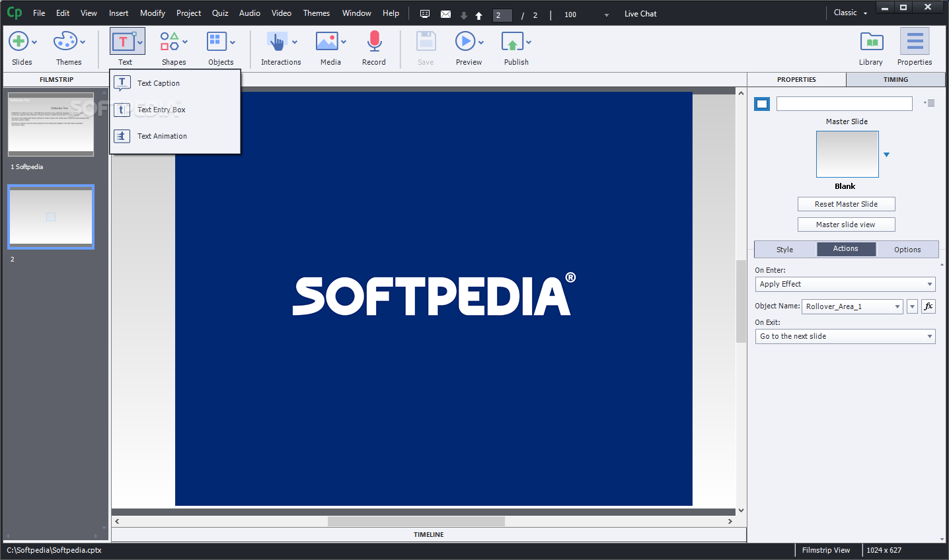Open the On Enter Apply Effect dropdown
The image size is (949, 560).
[x=845, y=284]
